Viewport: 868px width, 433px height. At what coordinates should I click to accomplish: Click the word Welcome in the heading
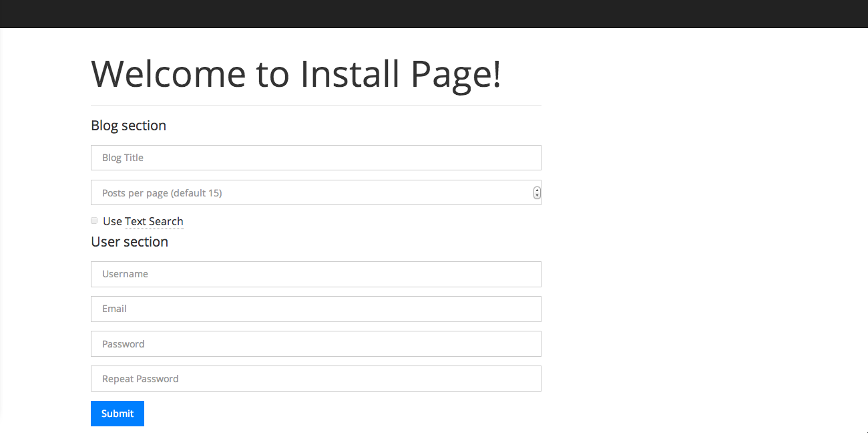[169, 74]
